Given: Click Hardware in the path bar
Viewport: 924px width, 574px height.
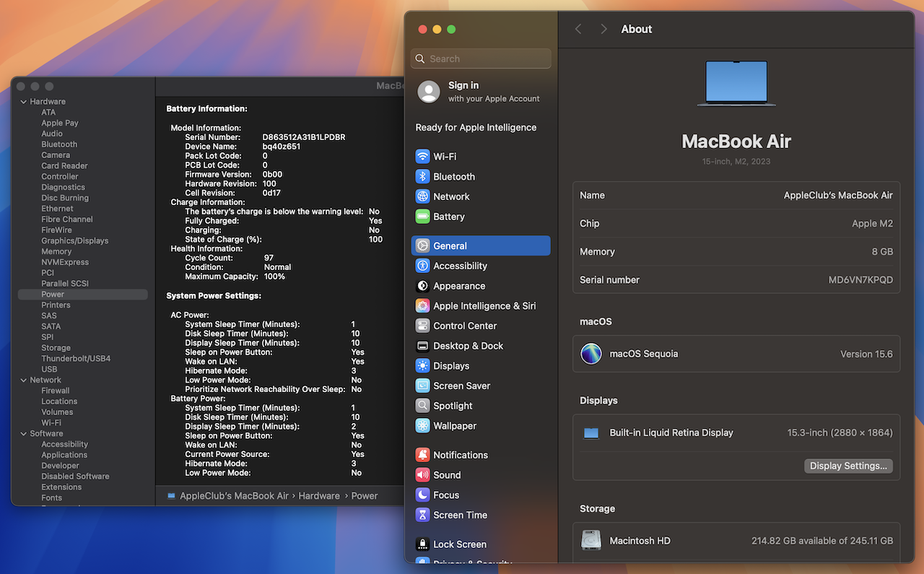Looking at the screenshot, I should (x=319, y=496).
